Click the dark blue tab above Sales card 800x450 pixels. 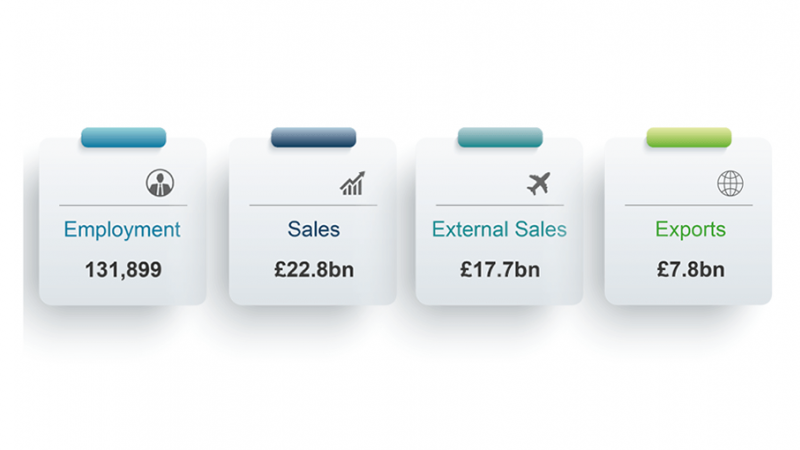(313, 138)
